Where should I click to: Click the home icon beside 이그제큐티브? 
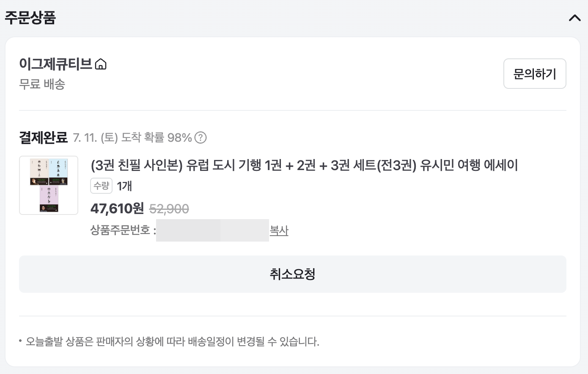pyautogui.click(x=101, y=64)
